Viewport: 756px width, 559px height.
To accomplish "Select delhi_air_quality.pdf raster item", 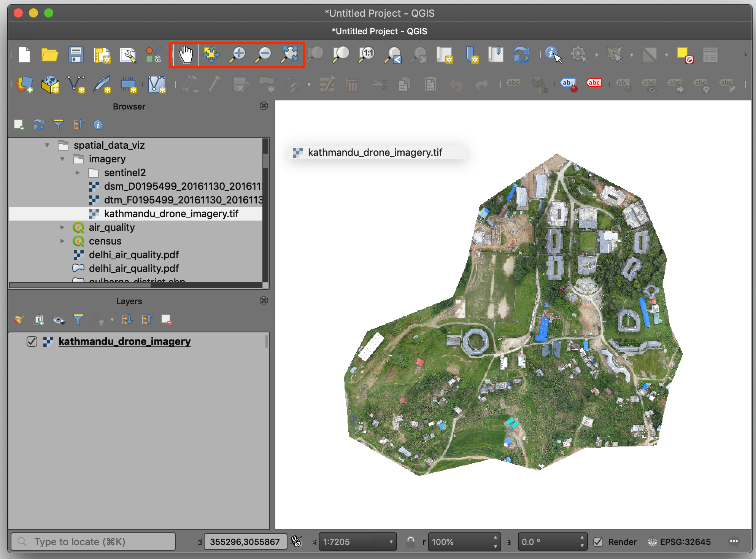I will 133,255.
